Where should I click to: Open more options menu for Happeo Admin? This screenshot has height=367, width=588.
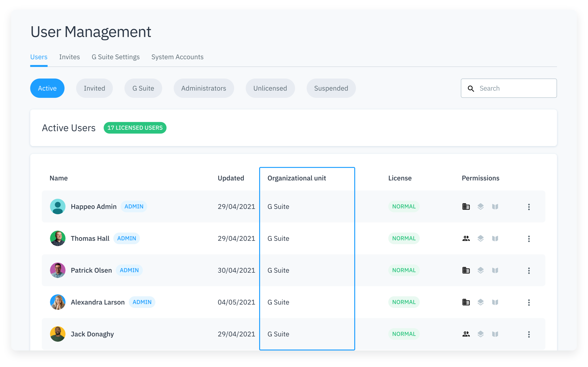point(529,207)
